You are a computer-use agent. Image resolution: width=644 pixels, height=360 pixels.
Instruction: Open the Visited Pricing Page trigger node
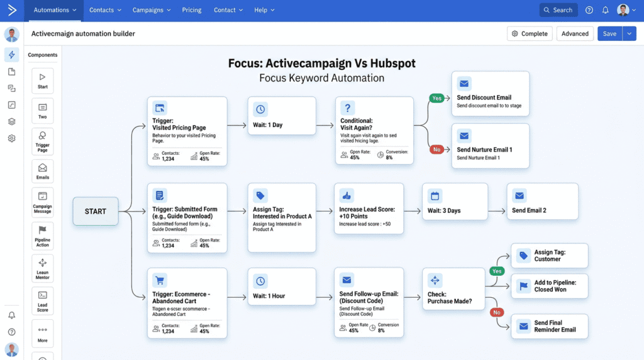(x=187, y=131)
